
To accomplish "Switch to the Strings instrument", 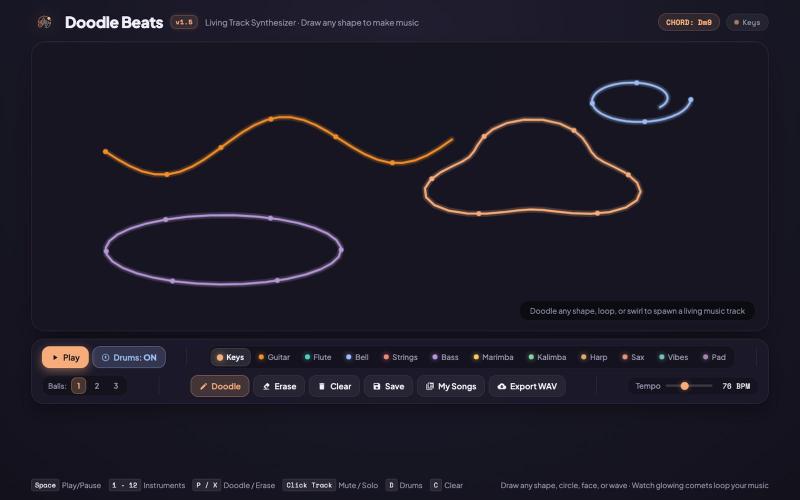I will point(401,357).
